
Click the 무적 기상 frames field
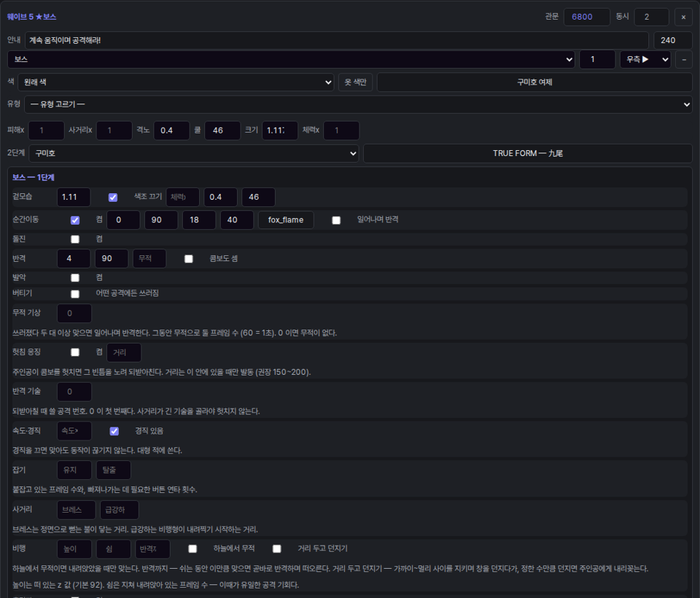(x=74, y=313)
